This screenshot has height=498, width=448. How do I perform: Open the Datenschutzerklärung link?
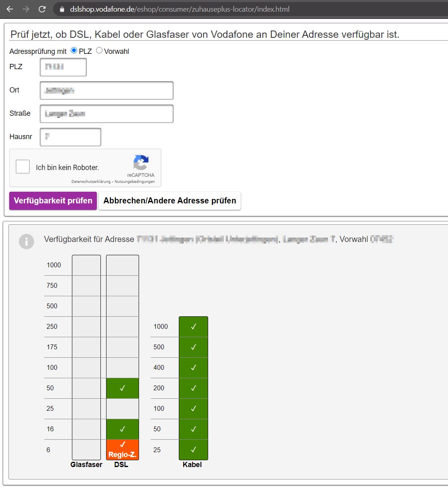pyautogui.click(x=91, y=182)
